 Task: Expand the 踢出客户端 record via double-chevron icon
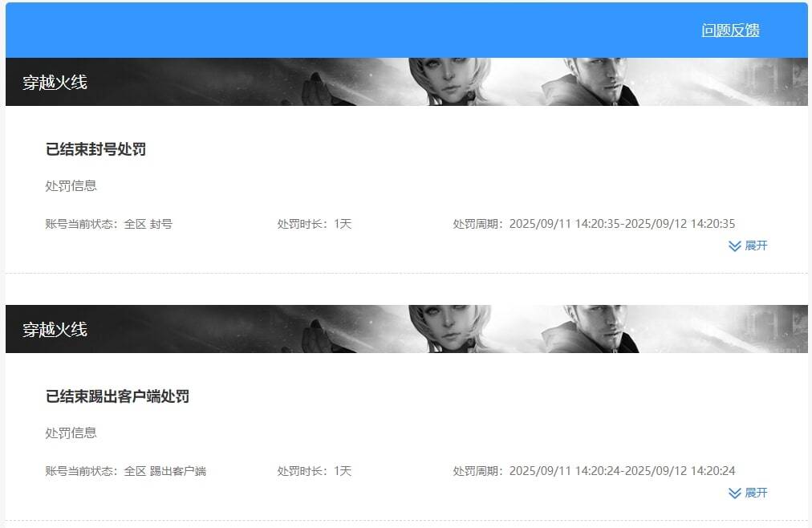[x=734, y=493]
